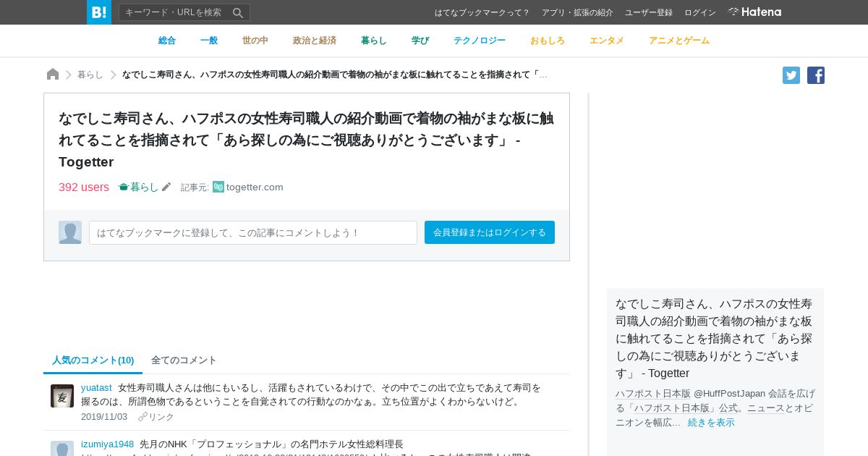Click the bookmark comment input field
This screenshot has width=868, height=456.
pos(253,232)
